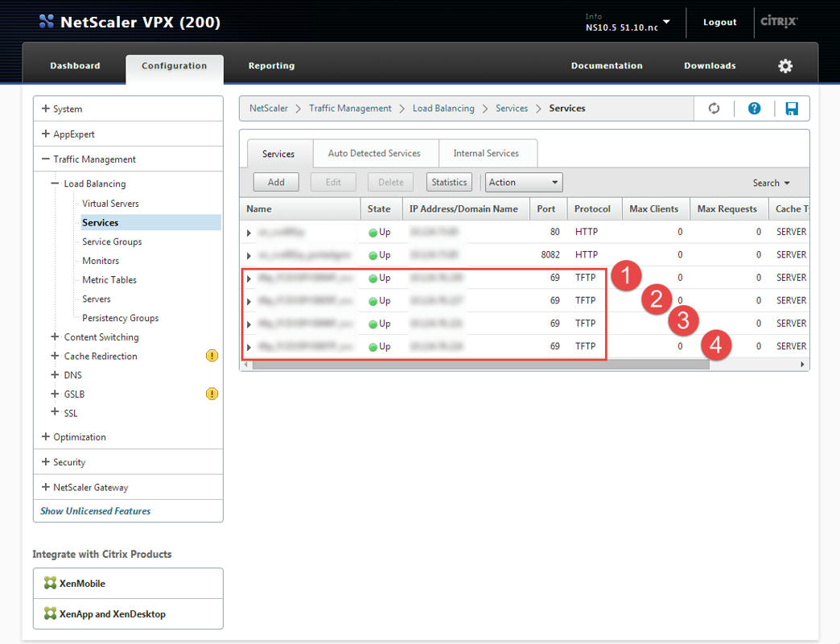
Task: Click the Statistics button
Action: point(449,183)
